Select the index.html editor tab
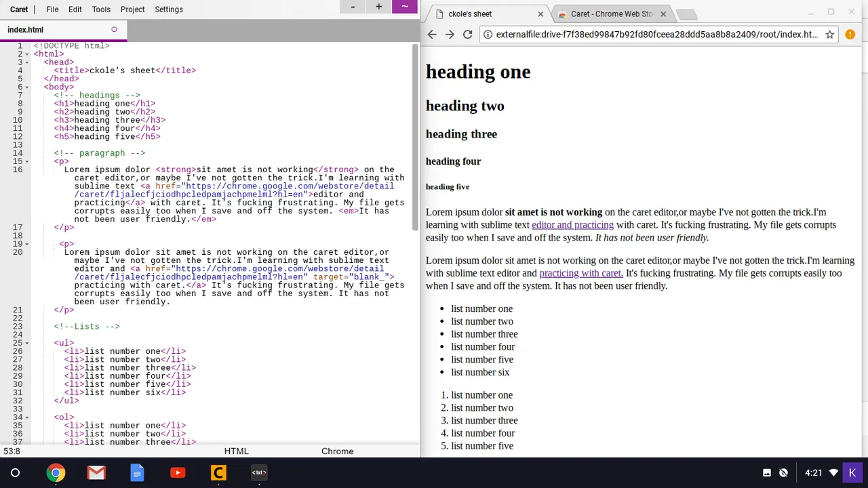 pyautogui.click(x=63, y=30)
